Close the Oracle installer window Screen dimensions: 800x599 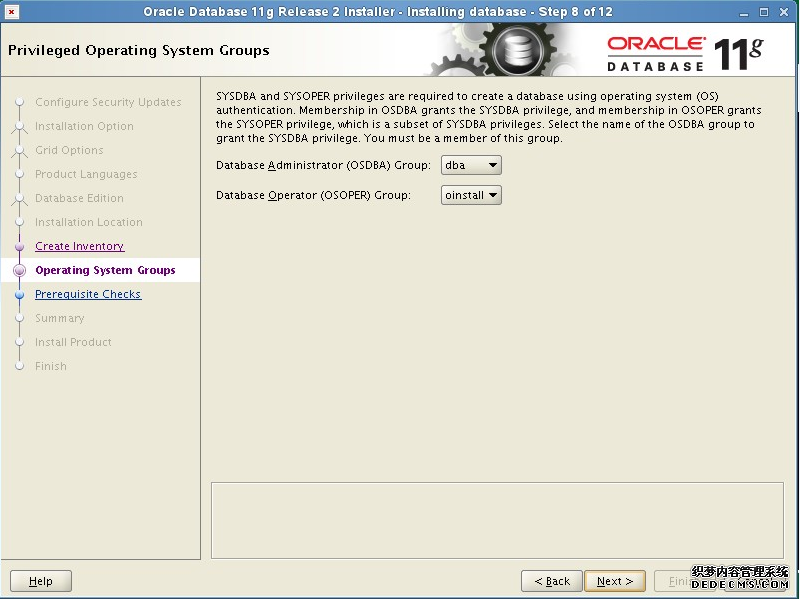785,12
